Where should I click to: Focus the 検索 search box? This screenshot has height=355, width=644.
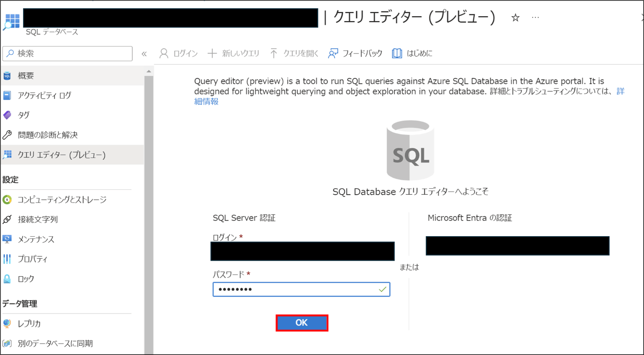(x=68, y=54)
